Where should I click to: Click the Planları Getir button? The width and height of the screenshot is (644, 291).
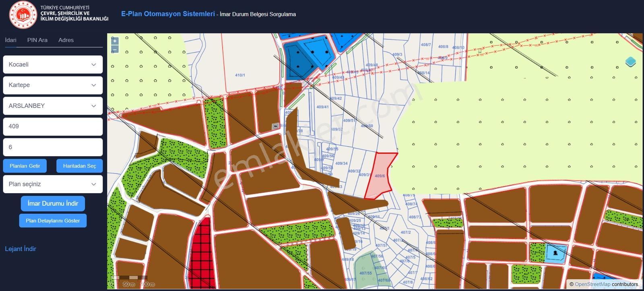click(25, 166)
